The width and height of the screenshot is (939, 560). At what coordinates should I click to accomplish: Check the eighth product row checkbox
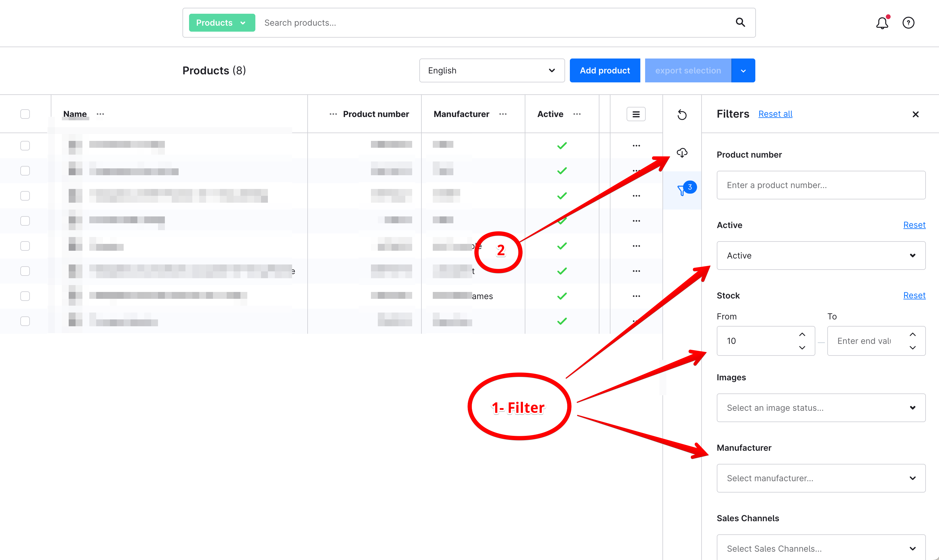[x=25, y=321]
